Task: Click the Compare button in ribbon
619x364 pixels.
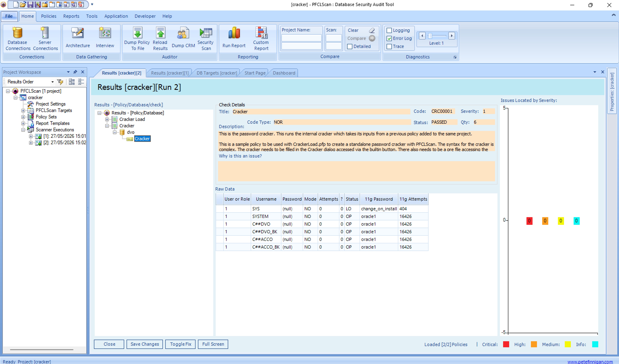Action: 361,38
